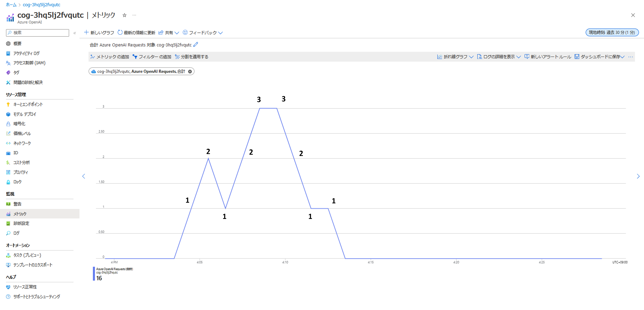This screenshot has width=644, height=310.
Task: Open ログの詳細を表示 dropdown
Action: (x=499, y=57)
